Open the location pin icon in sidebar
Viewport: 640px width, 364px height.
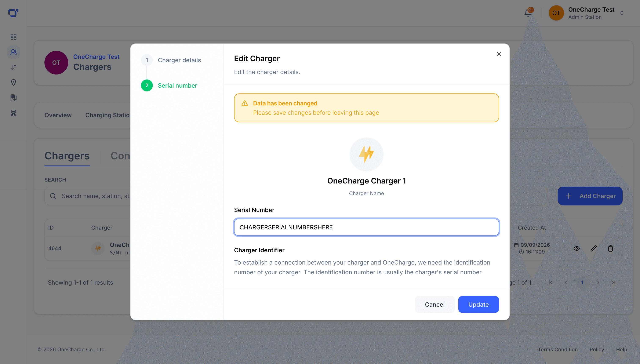[14, 83]
